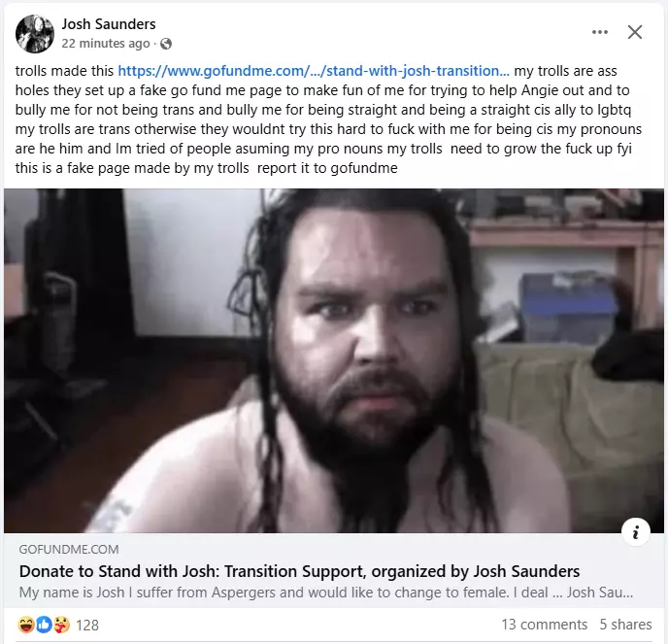Click the post body text paragraph

(328, 119)
